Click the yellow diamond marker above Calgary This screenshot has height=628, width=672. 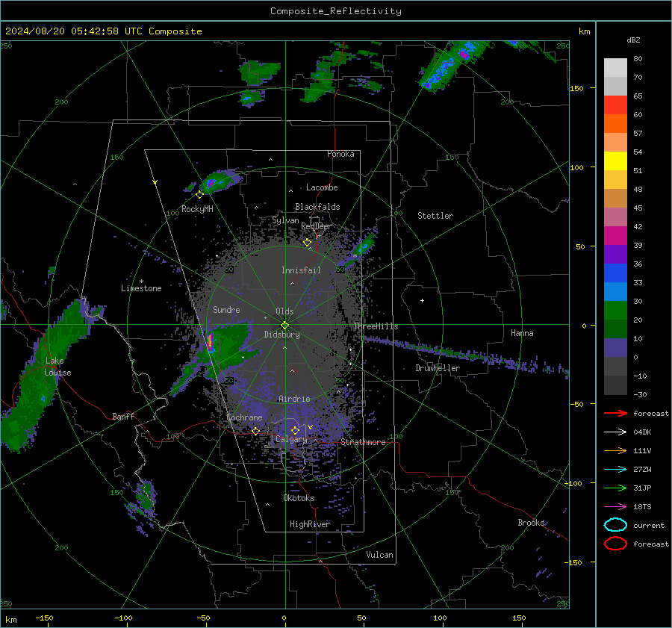tap(295, 430)
